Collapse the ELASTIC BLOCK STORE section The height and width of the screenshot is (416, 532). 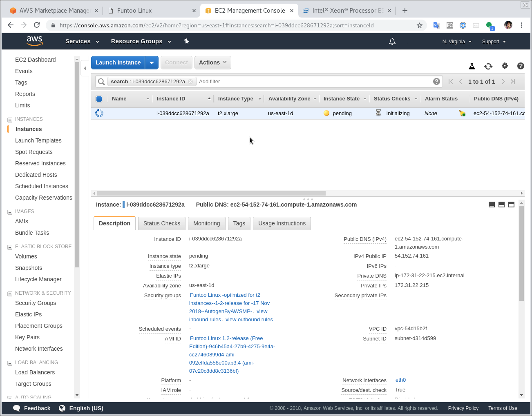[x=10, y=247]
